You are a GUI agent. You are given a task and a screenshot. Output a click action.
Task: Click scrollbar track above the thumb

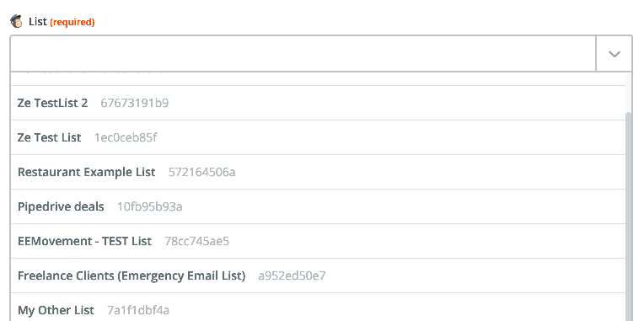[629, 93]
